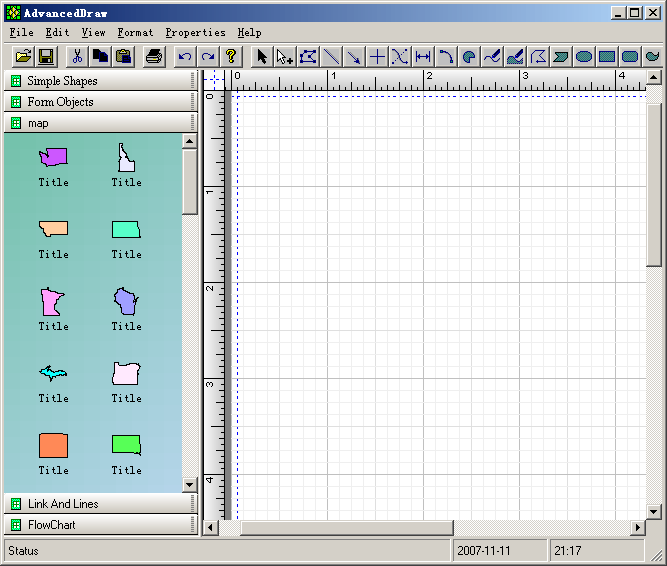667x566 pixels.
Task: Open the Format menu
Action: click(x=135, y=33)
